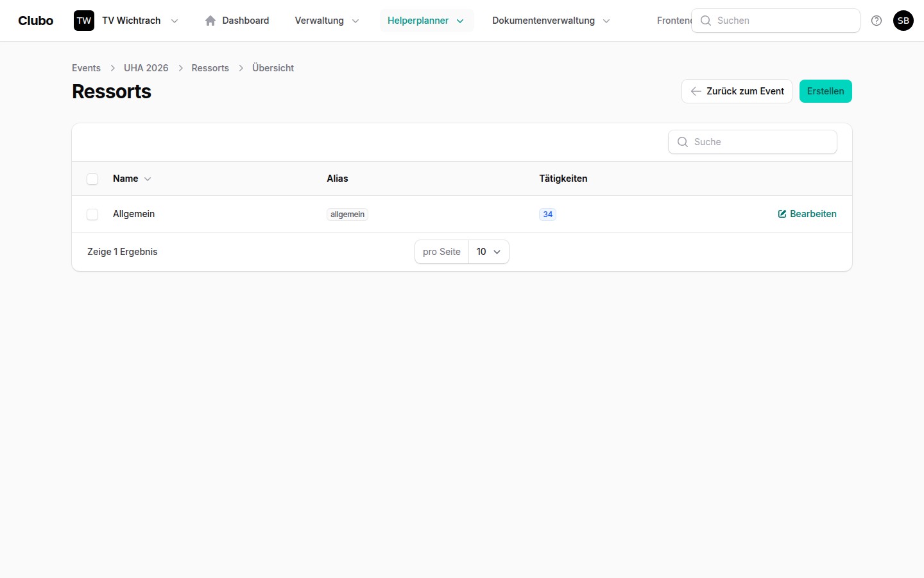Focus the global Suchen search field
The height and width of the screenshot is (578, 924).
783,21
